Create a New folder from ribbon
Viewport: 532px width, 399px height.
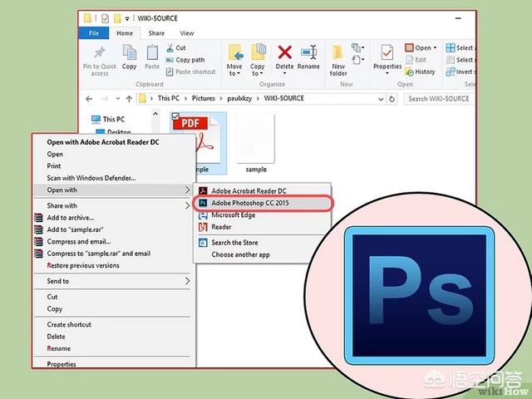point(338,61)
